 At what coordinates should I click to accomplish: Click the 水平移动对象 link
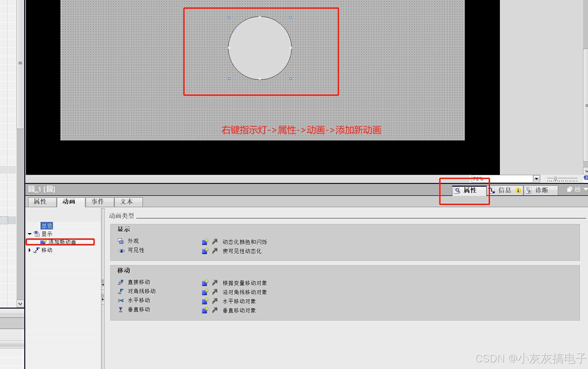[x=239, y=301]
